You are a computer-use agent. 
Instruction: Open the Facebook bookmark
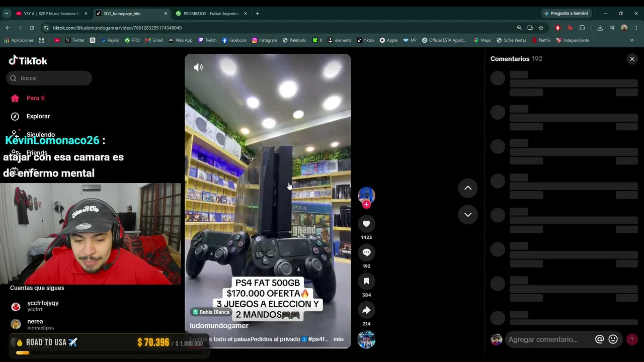click(234, 40)
